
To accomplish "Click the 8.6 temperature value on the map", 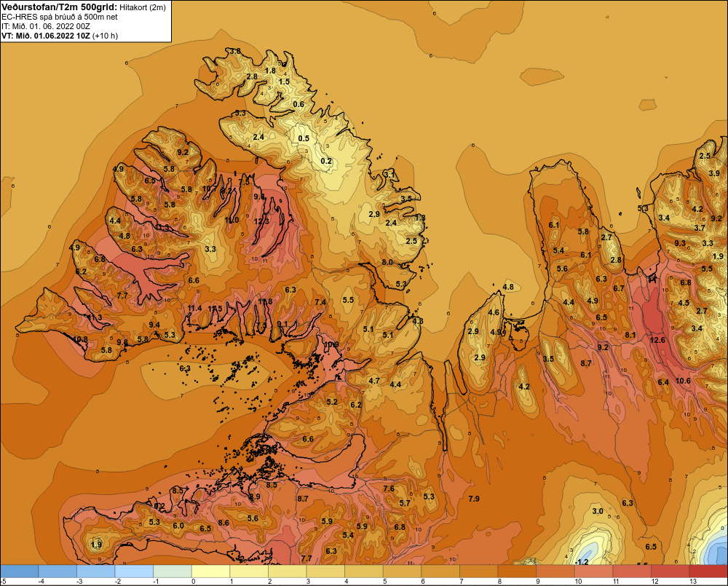I will click(223, 523).
